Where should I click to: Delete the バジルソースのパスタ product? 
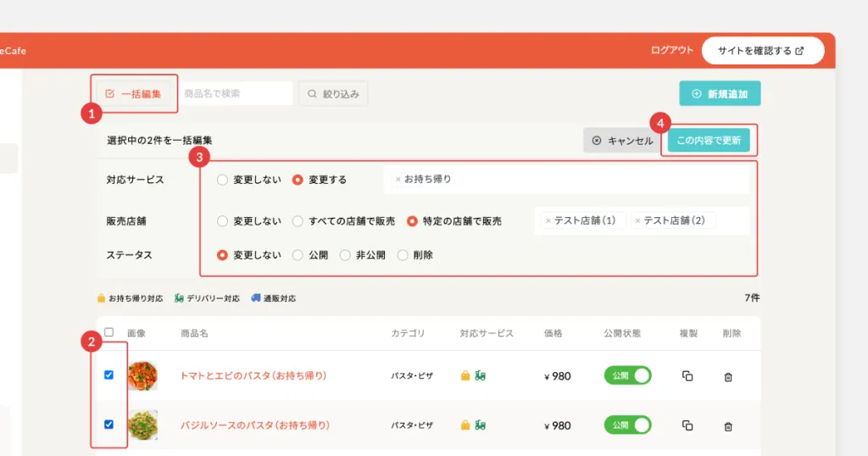point(728,425)
